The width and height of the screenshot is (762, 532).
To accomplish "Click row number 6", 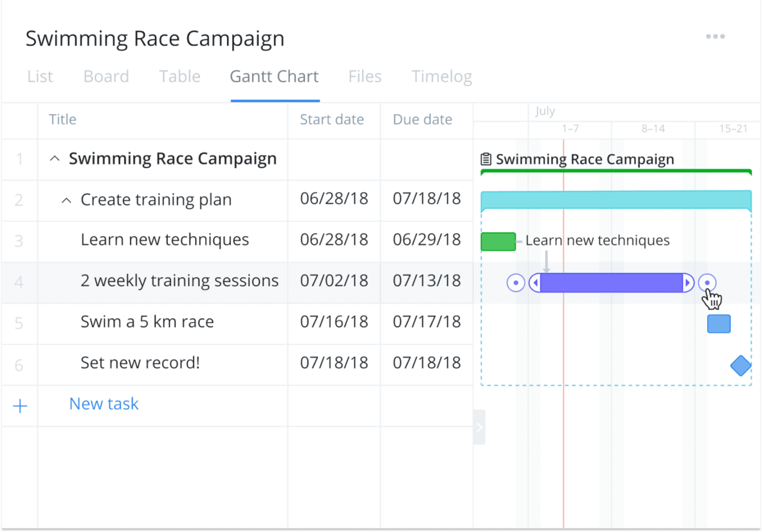I will tap(19, 365).
